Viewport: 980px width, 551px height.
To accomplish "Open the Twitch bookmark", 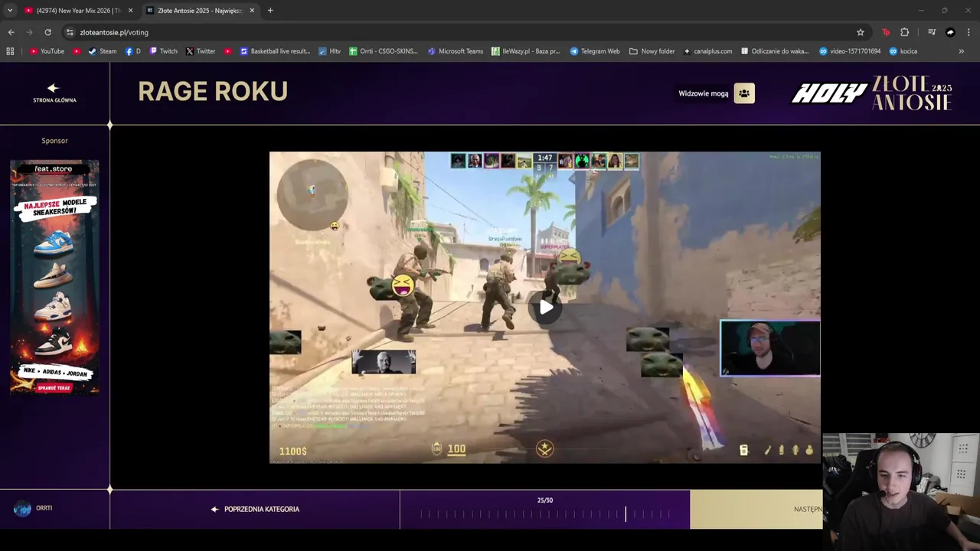I will tap(164, 51).
